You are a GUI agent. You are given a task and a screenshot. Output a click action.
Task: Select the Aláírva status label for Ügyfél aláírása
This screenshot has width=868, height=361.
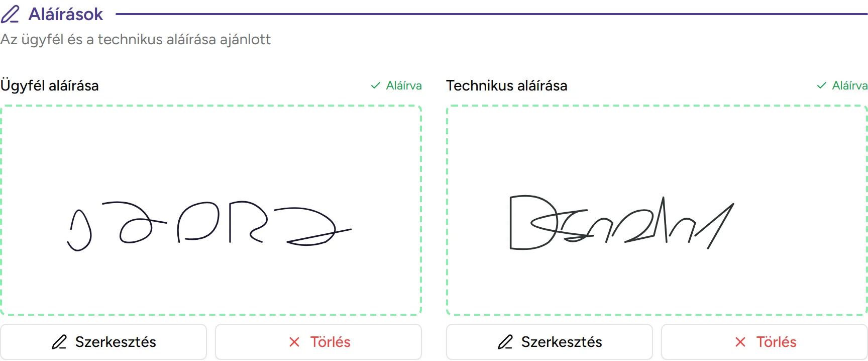click(x=402, y=85)
